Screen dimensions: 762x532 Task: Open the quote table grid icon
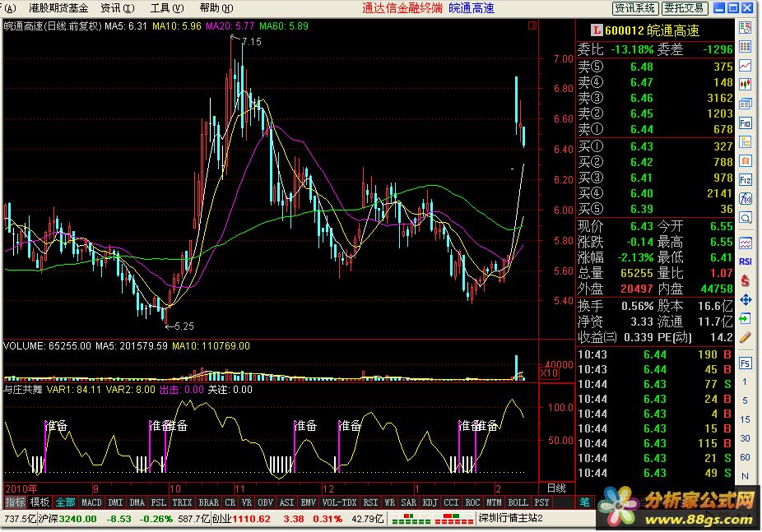click(745, 47)
